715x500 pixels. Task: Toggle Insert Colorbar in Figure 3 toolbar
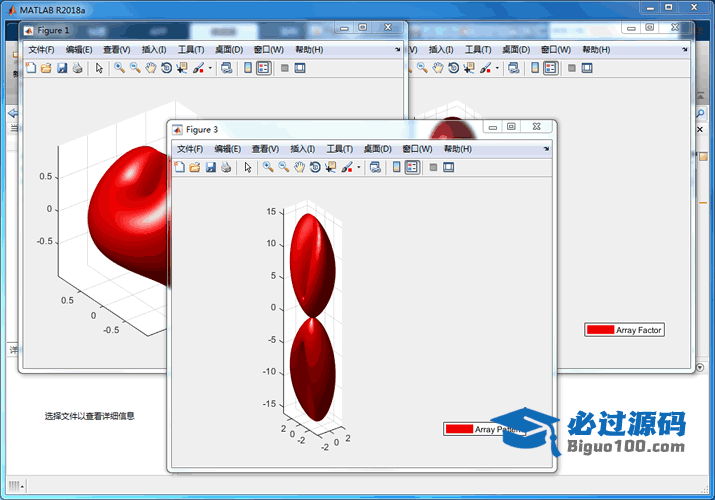397,168
